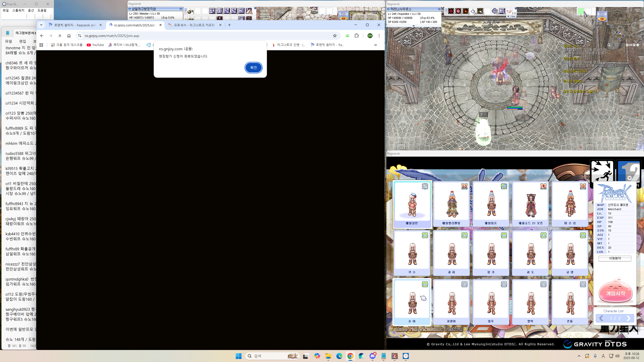
Task: Collapse the 삼일여고행정직원 status window
Action: pos(181,9)
